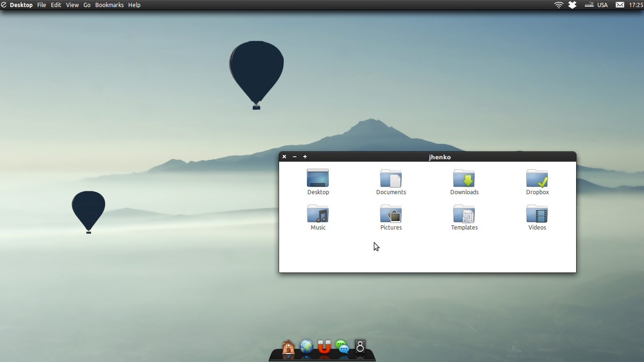The image size is (644, 362).
Task: Open the chat bubbles app in dock
Action: [342, 347]
